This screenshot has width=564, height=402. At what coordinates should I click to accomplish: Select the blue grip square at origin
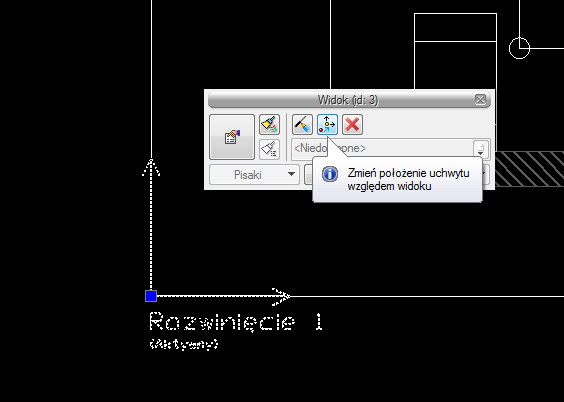(x=151, y=296)
